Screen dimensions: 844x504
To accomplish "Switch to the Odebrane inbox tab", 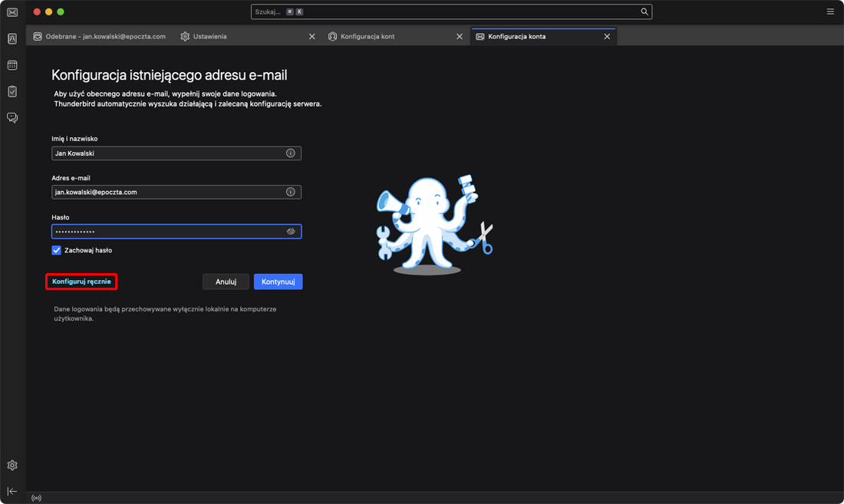I will click(100, 36).
